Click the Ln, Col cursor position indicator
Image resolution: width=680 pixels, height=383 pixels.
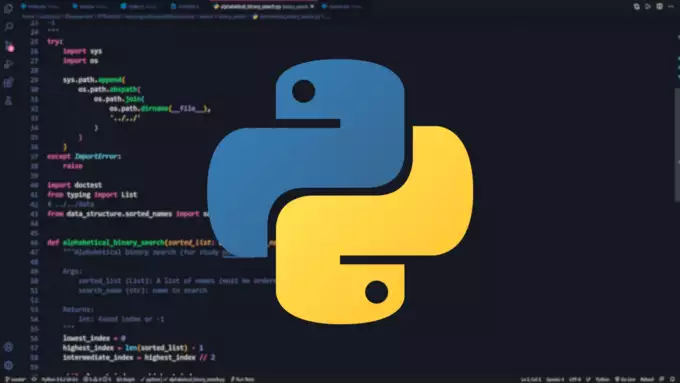point(531,380)
